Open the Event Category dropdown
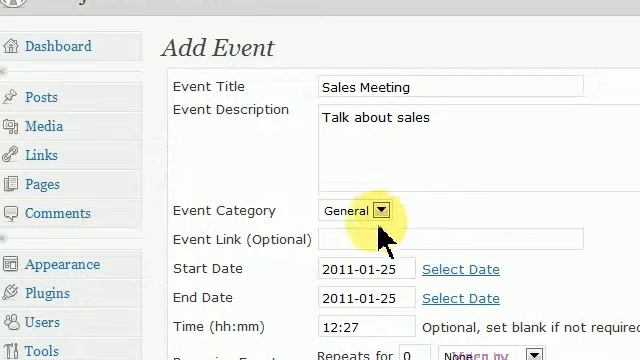This screenshot has width=640, height=360. [x=355, y=211]
